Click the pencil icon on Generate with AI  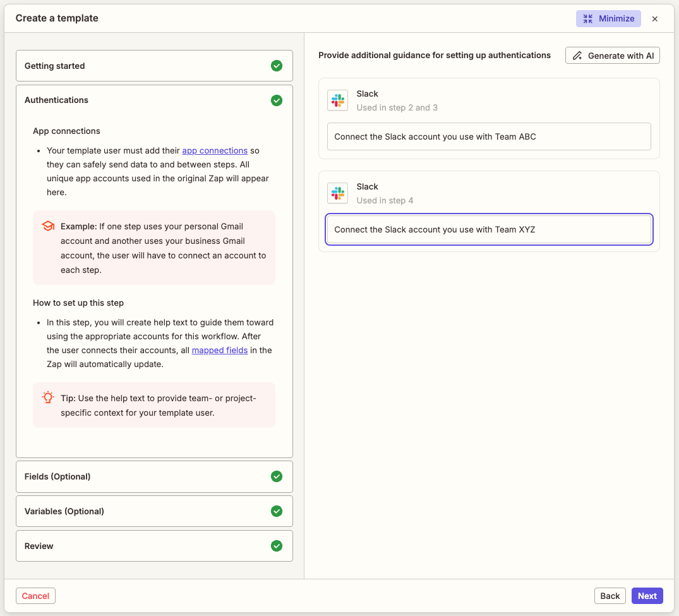577,55
